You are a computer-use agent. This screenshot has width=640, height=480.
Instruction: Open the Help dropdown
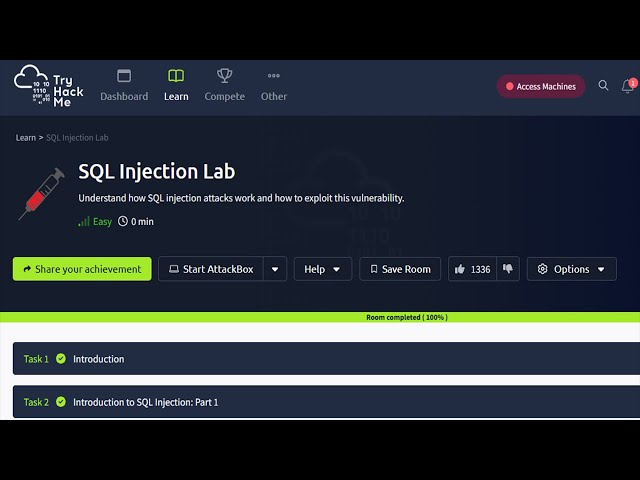click(x=322, y=269)
